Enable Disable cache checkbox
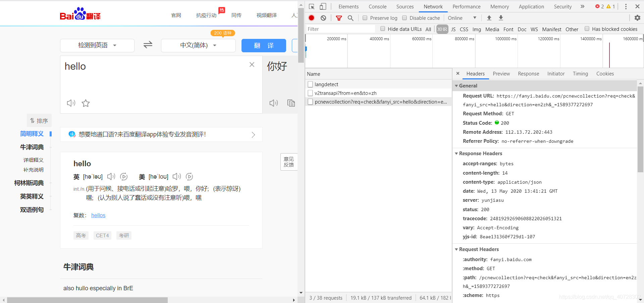Screen dimensions: 644x303 (x=405, y=18)
